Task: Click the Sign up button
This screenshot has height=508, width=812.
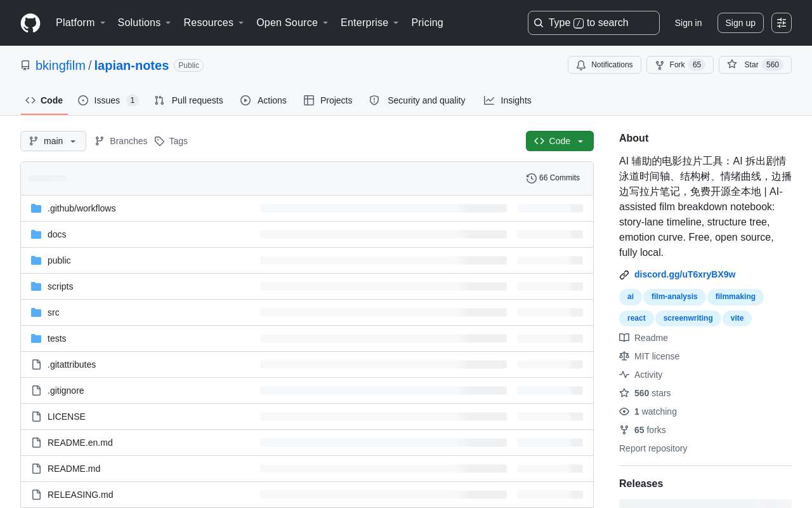Action: click(740, 23)
